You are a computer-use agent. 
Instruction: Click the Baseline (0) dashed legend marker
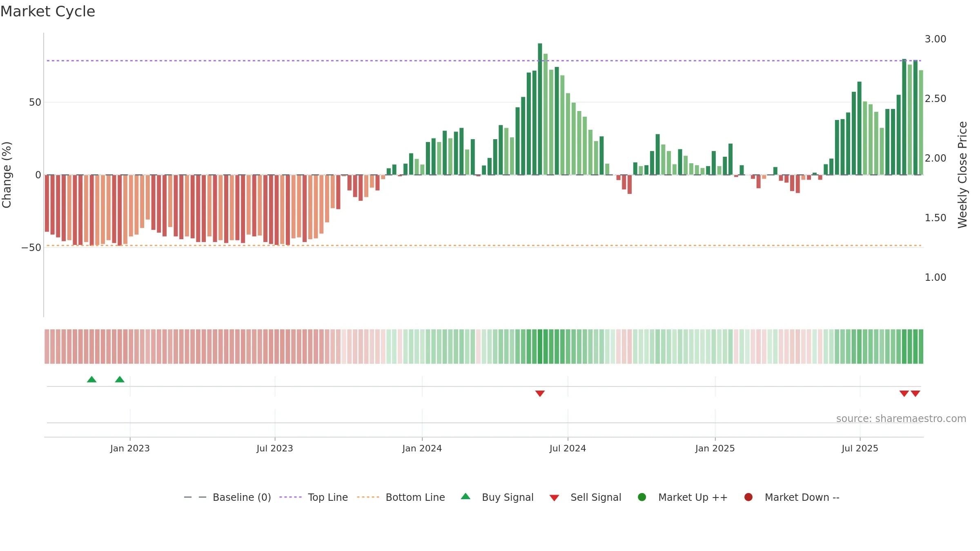(x=195, y=497)
